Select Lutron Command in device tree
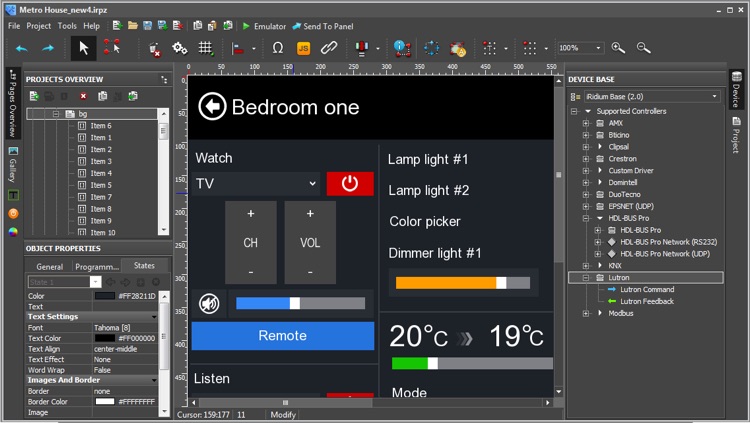The image size is (750, 423). pyautogui.click(x=646, y=290)
